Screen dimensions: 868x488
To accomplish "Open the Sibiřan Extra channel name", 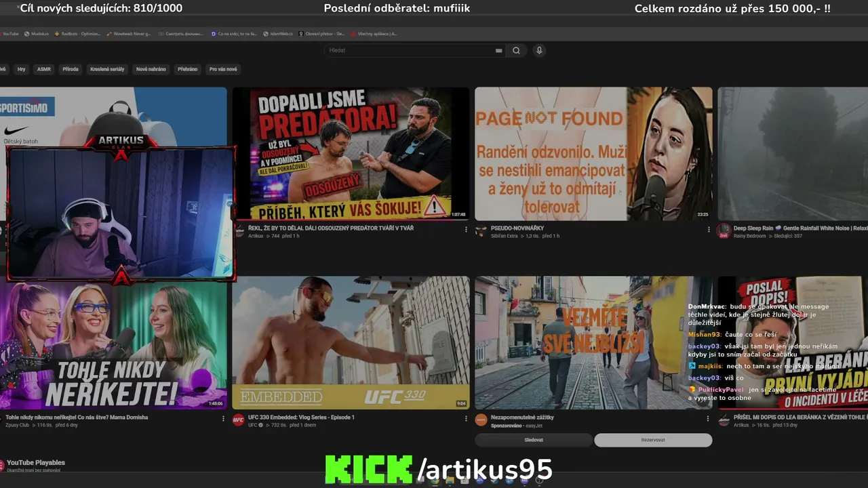I will point(504,236).
